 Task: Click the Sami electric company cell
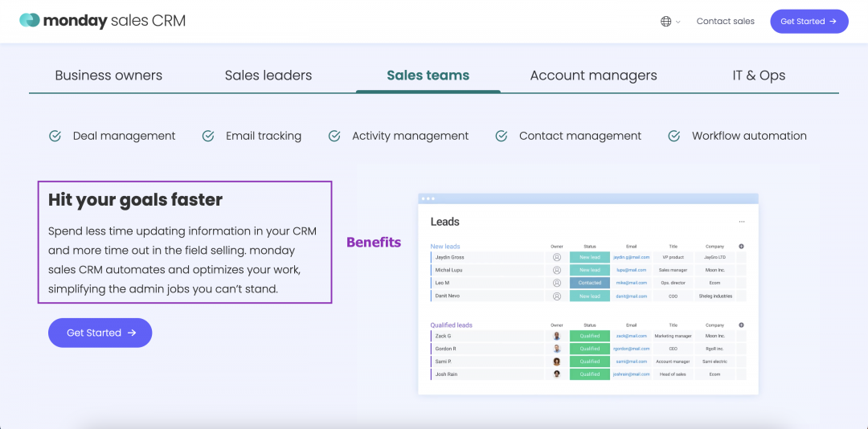pyautogui.click(x=715, y=362)
